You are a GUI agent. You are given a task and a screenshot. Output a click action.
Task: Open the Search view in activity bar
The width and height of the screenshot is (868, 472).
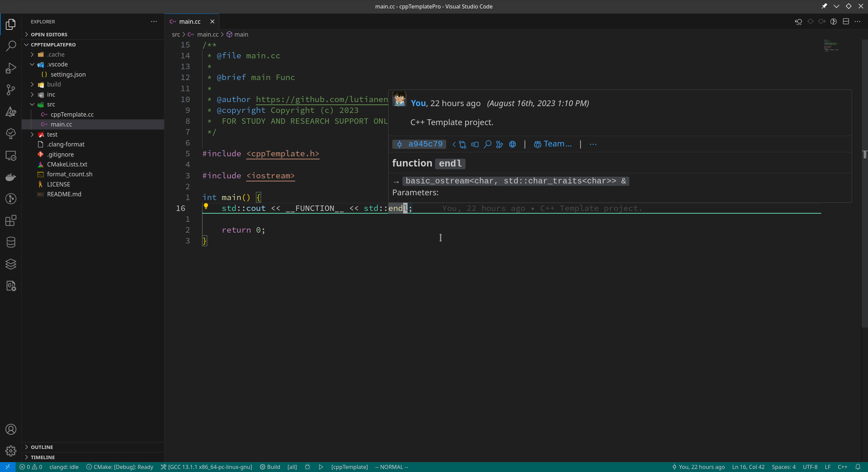[x=11, y=46]
